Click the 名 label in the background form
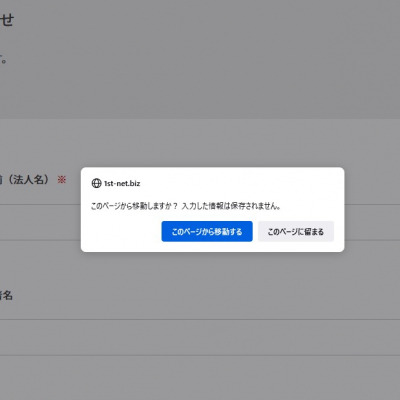The width and height of the screenshot is (400, 400). [7, 295]
